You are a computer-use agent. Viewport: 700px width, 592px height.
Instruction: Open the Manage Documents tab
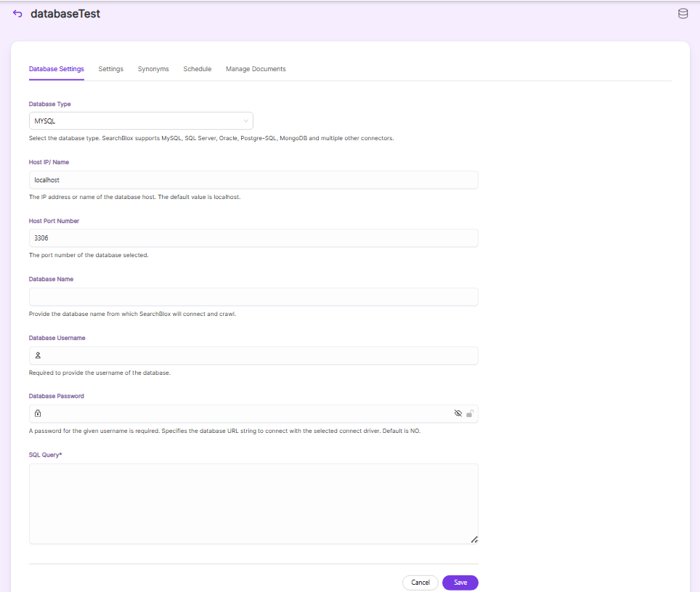click(x=256, y=69)
